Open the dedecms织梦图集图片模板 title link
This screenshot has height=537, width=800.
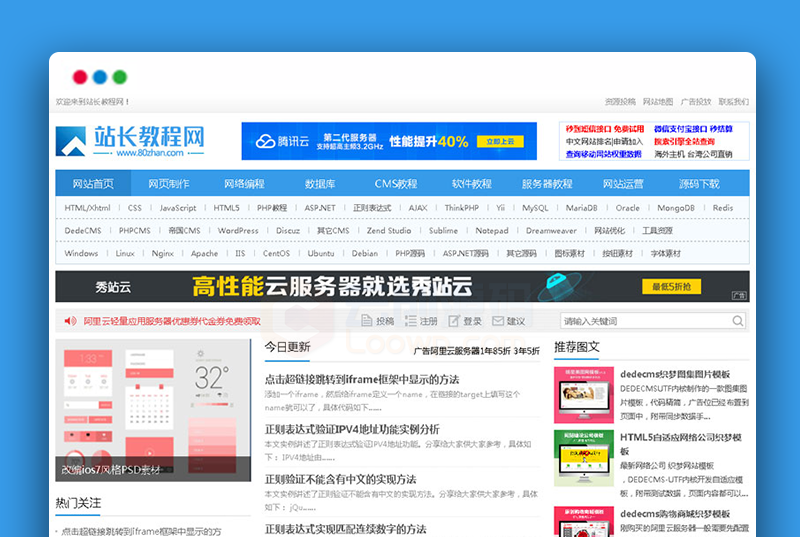tap(675, 374)
